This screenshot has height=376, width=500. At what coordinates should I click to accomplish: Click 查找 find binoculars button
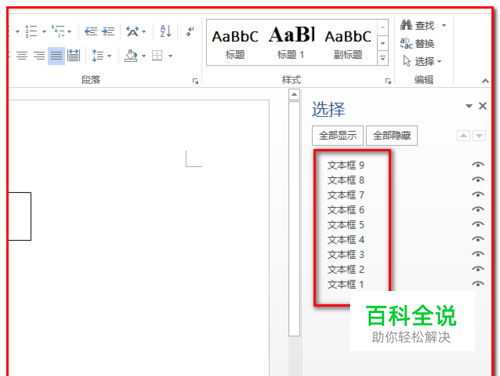pos(417,25)
